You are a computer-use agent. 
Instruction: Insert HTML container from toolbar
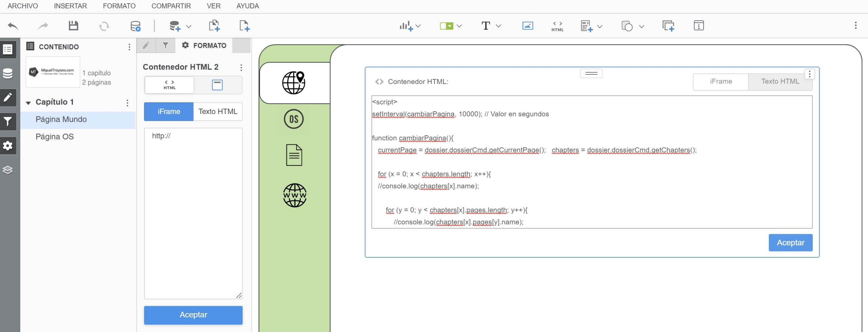(557, 26)
